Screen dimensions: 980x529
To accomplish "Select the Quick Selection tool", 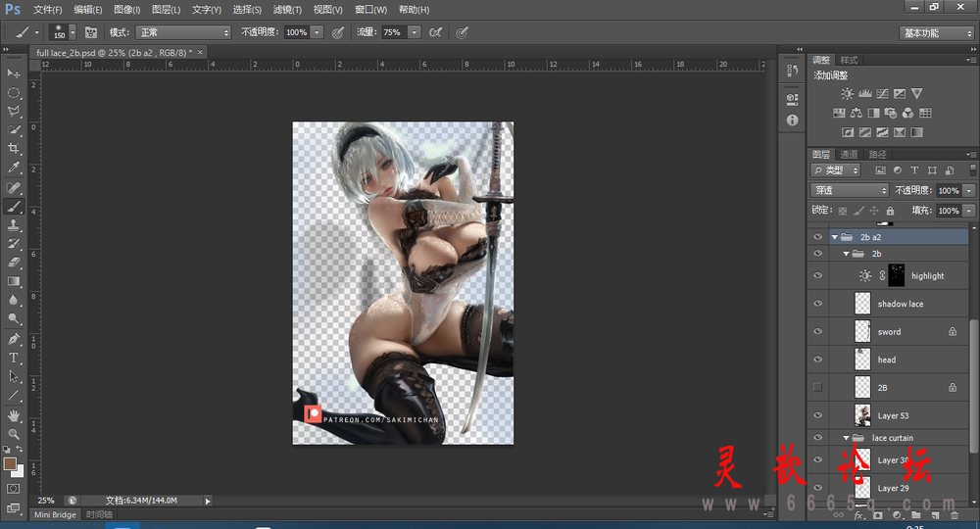I will (13, 130).
